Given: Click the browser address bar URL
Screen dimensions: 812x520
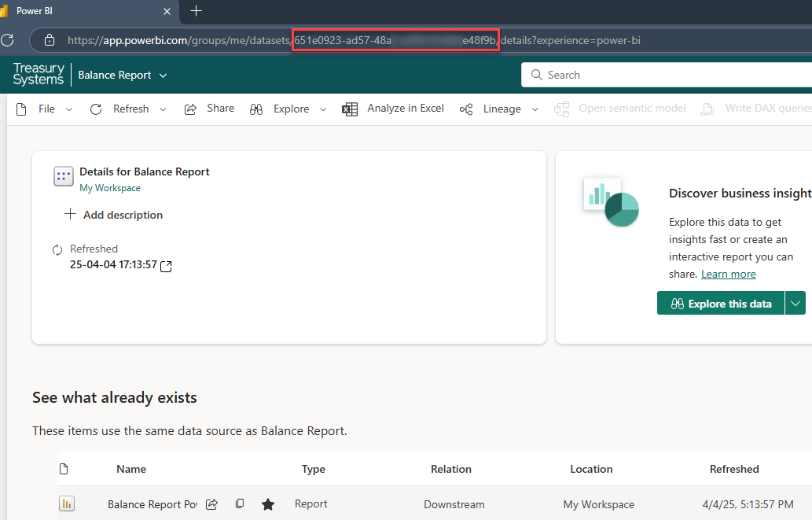Looking at the screenshot, I should pos(354,40).
